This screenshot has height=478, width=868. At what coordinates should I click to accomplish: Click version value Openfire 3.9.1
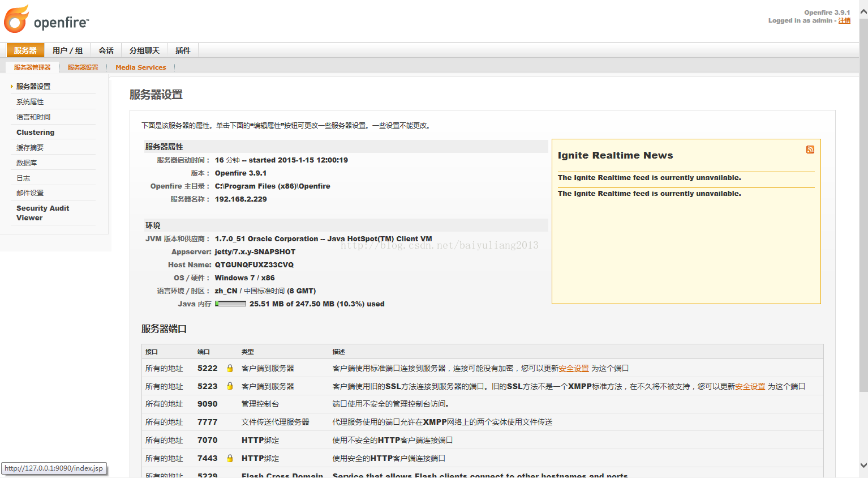coord(240,173)
